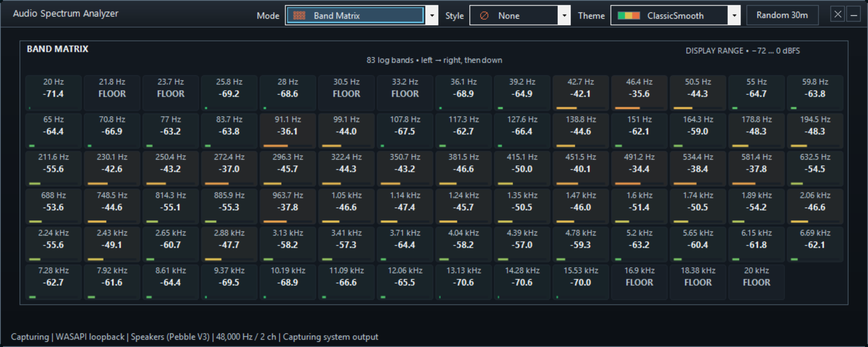Open the Mode dropdown arrow
Image resolution: width=868 pixels, height=347 pixels.
point(432,15)
